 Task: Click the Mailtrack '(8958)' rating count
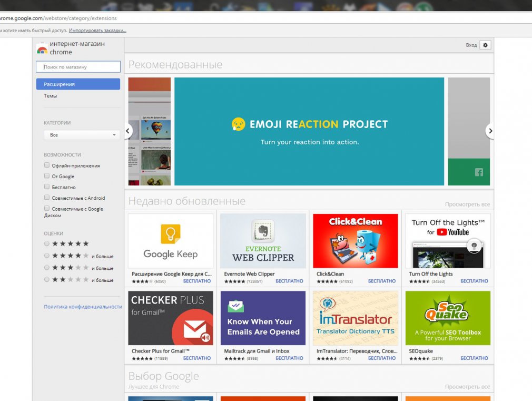click(252, 358)
